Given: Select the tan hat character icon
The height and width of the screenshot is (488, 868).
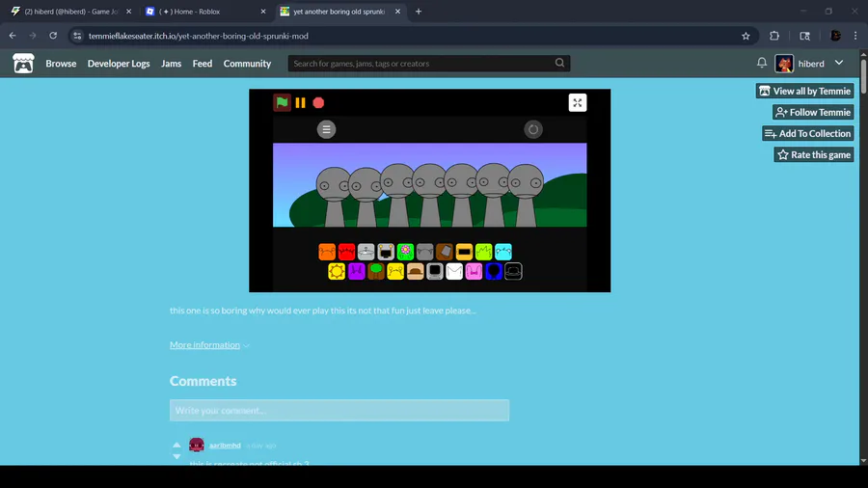Looking at the screenshot, I should click(415, 271).
